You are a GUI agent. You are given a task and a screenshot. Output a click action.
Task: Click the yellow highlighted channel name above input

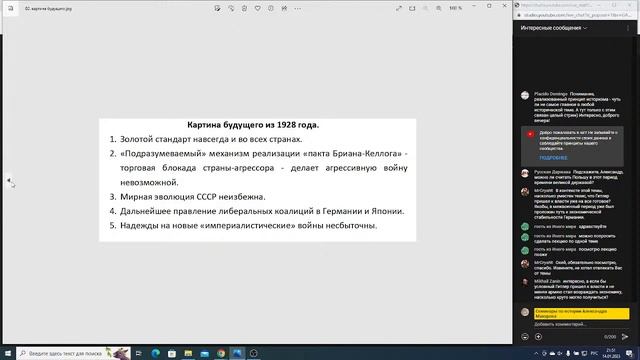point(582,313)
